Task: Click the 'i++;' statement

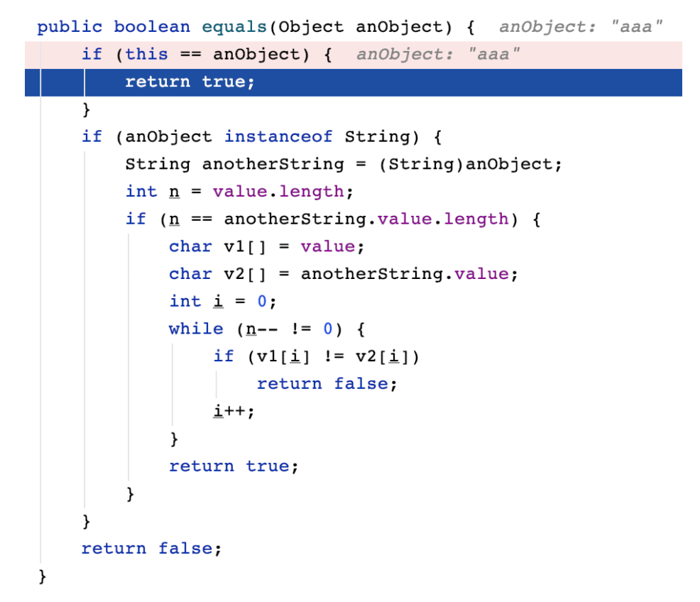Action: [x=234, y=411]
